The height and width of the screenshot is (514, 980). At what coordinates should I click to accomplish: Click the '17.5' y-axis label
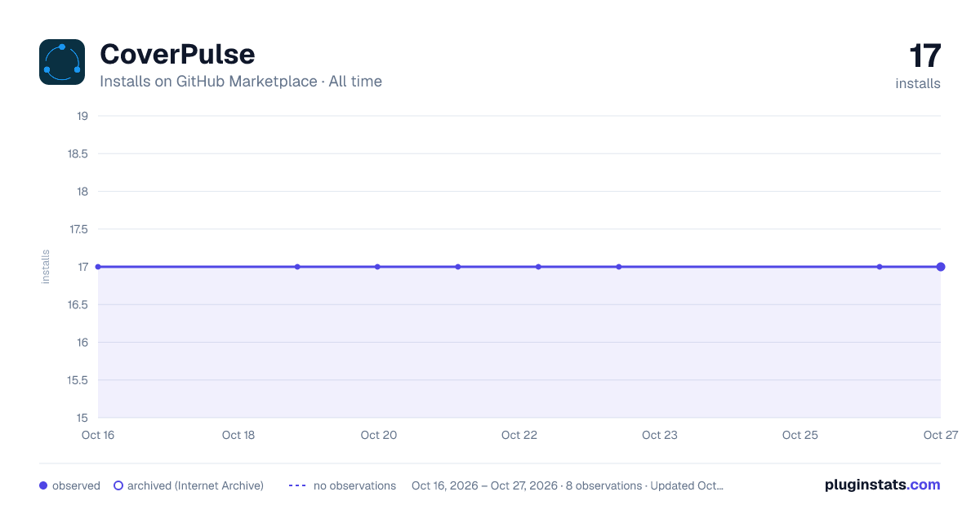pos(78,229)
